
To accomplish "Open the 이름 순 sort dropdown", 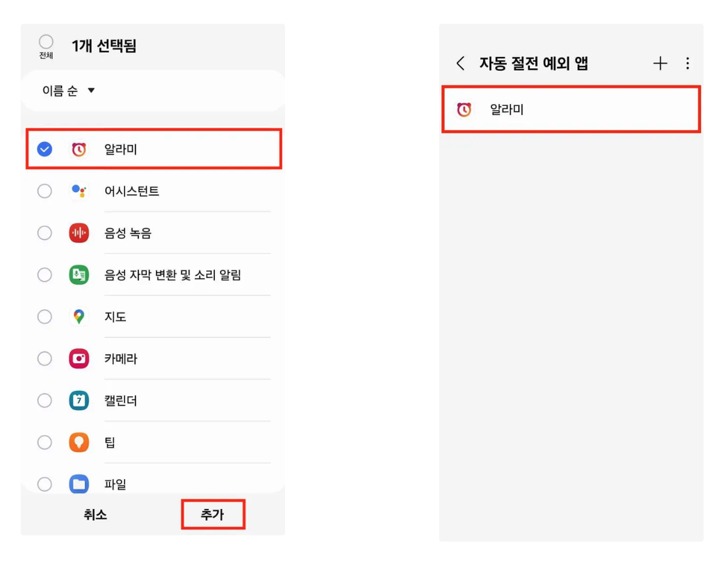I will point(68,91).
